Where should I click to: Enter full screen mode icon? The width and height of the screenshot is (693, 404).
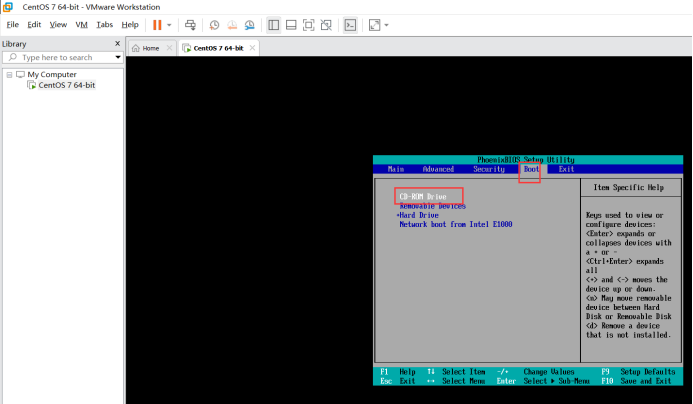pyautogui.click(x=309, y=24)
